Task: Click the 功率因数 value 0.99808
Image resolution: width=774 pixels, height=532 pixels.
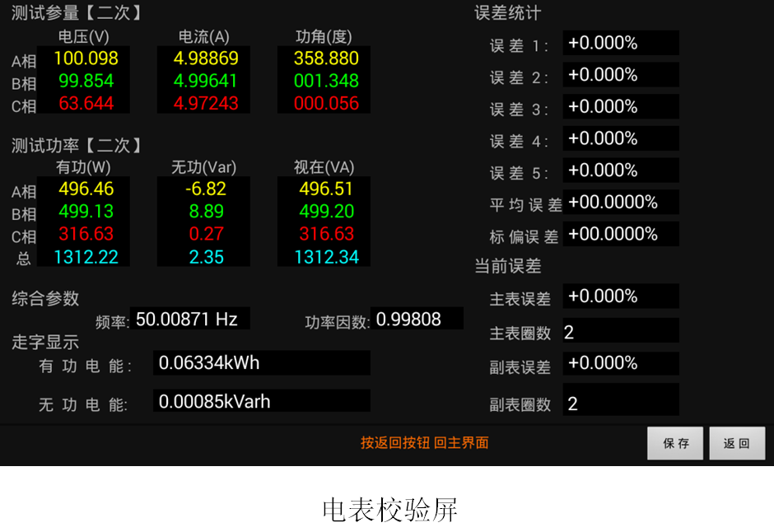Action: tap(417, 319)
